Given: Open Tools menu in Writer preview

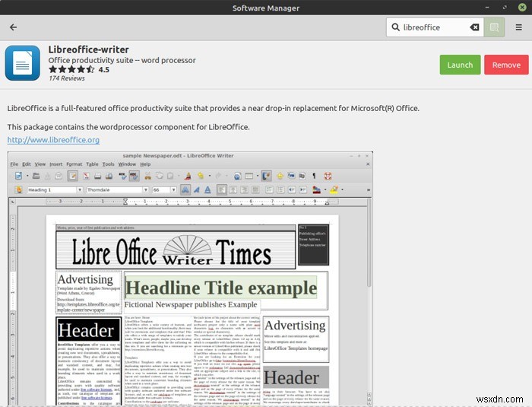Looking at the screenshot, I should coord(108,164).
